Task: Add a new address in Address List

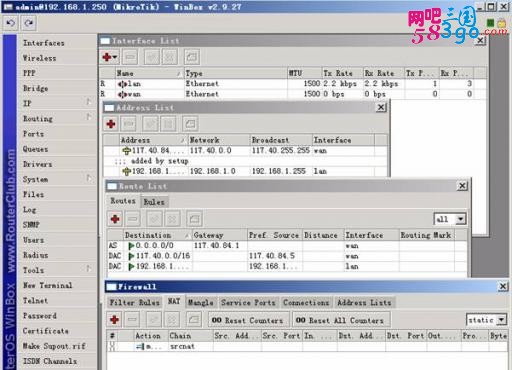Action: pos(111,124)
